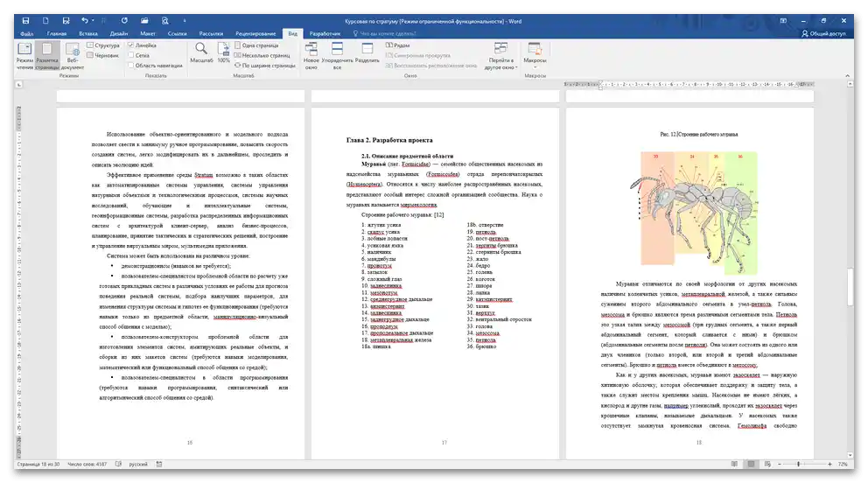Switch to the Макет ribbon tab
Screen dimensions: 868x483
coord(148,34)
